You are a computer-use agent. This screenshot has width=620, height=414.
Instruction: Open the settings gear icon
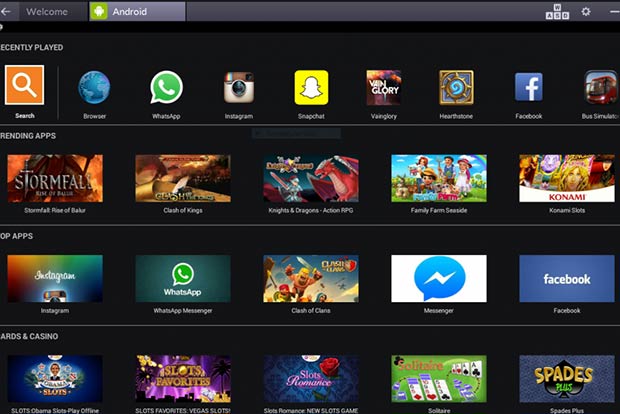coord(586,11)
